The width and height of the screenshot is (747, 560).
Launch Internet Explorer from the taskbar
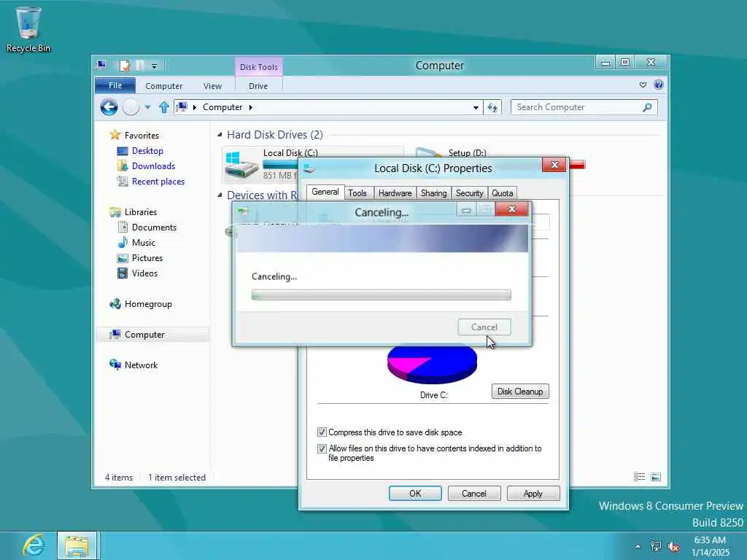[x=34, y=545]
